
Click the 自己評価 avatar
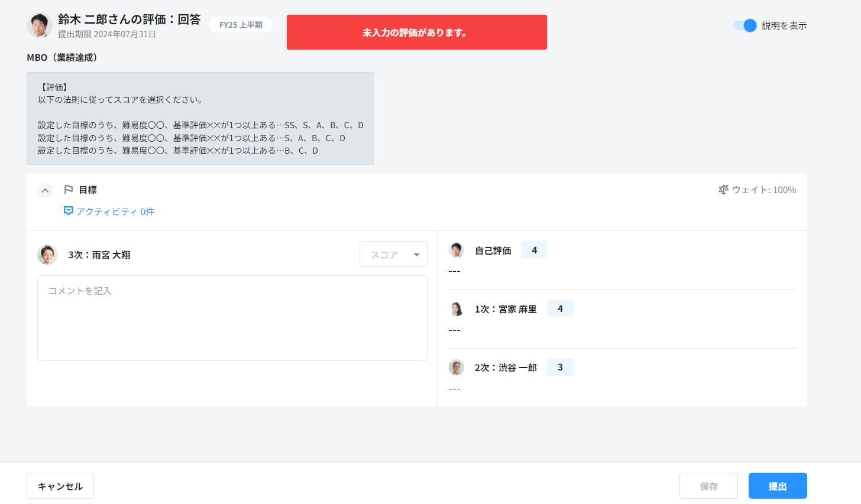tap(457, 250)
